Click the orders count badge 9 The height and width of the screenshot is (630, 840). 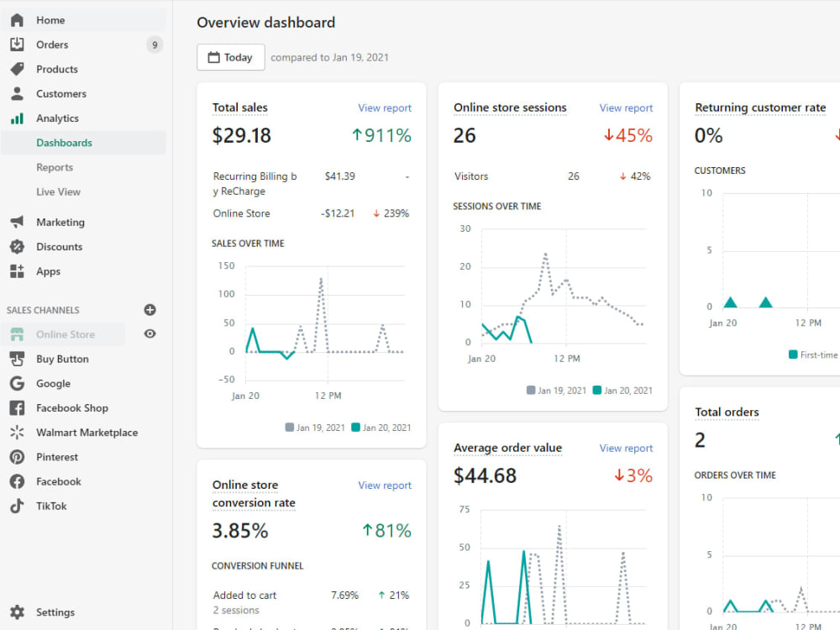click(x=155, y=45)
